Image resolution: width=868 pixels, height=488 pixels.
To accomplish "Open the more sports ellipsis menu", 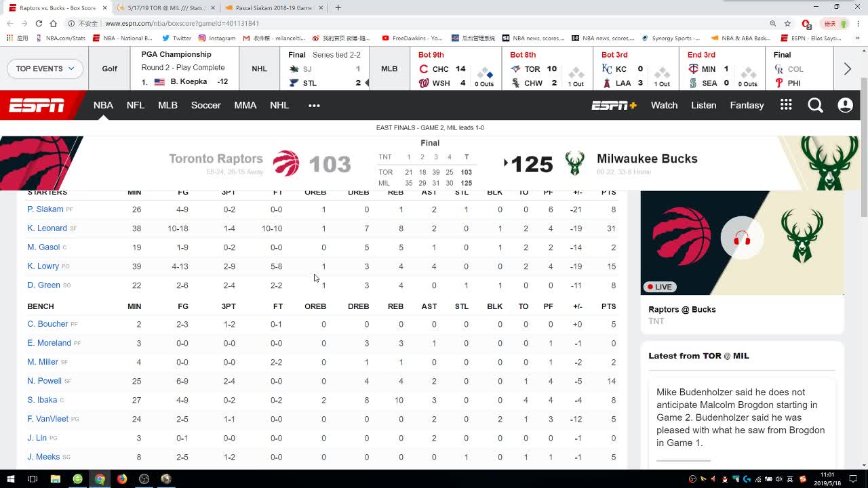I will click(x=313, y=105).
